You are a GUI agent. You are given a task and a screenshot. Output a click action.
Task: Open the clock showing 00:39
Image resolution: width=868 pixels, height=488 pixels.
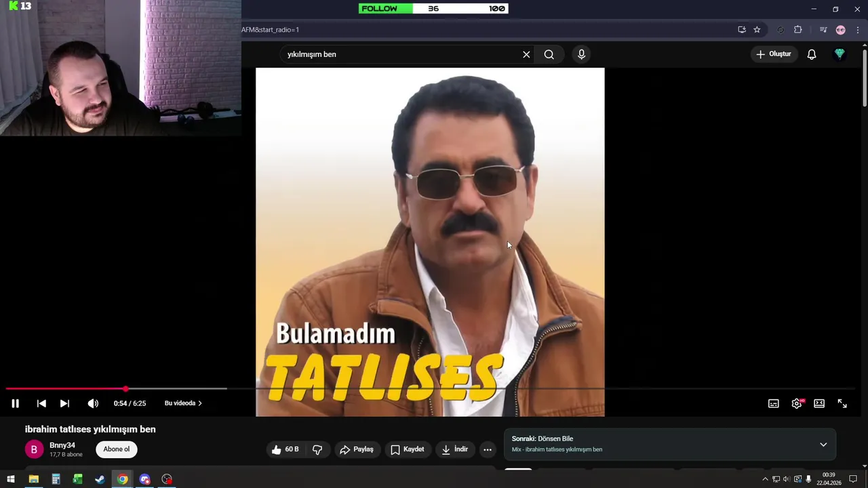click(x=828, y=479)
